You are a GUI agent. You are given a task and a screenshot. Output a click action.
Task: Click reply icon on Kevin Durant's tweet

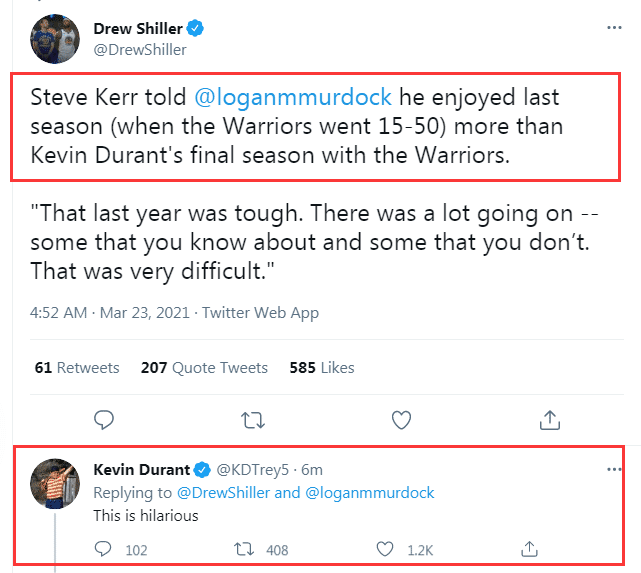(103, 549)
